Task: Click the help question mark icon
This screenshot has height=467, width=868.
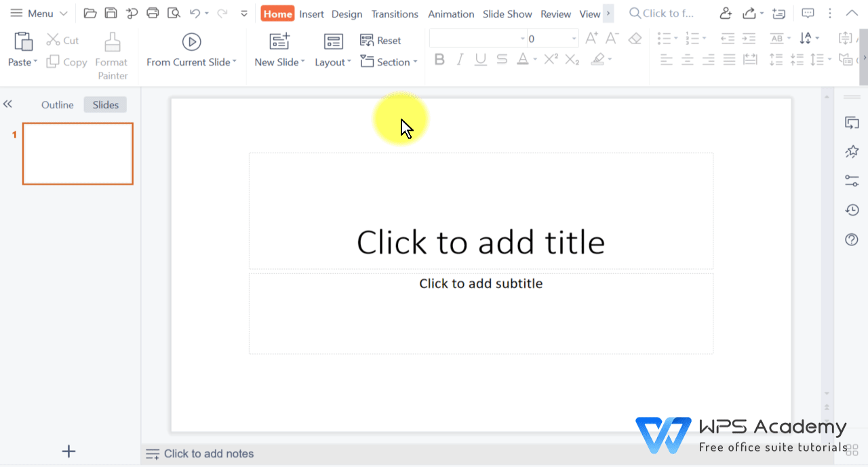Action: (852, 239)
